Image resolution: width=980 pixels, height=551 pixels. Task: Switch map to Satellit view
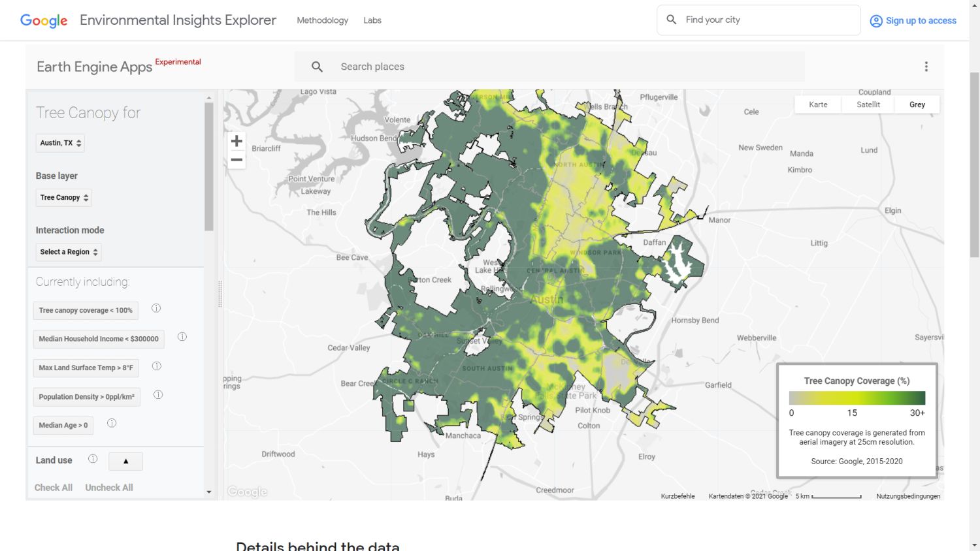[x=868, y=104]
